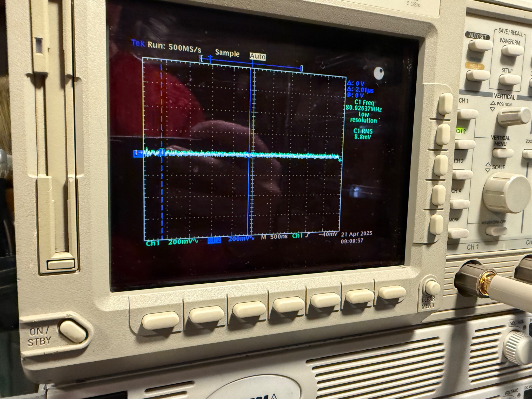Push third bottom bezel button from left

point(249,309)
